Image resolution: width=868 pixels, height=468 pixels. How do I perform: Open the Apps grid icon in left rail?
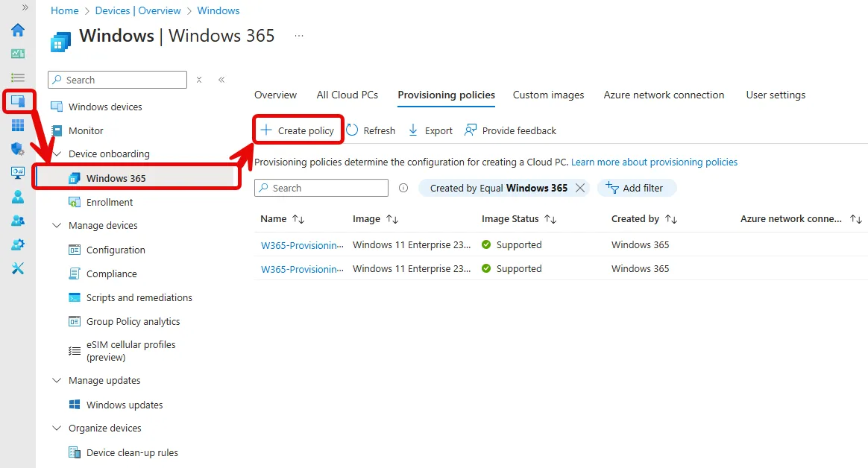(18, 125)
